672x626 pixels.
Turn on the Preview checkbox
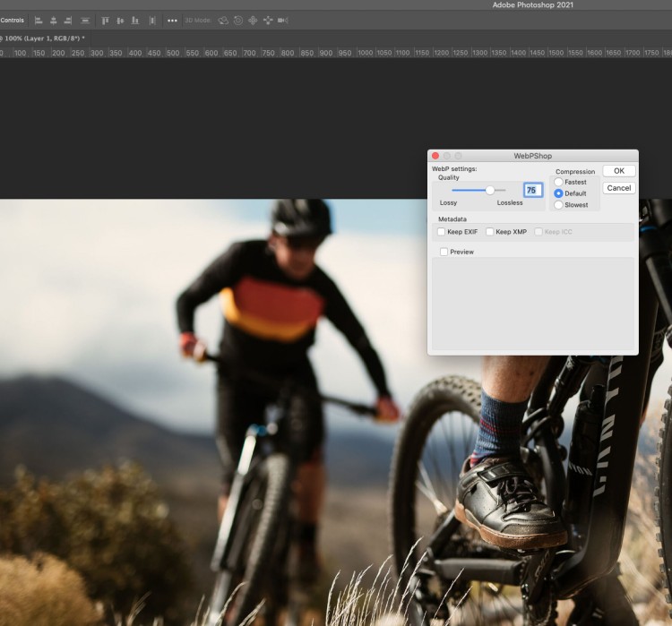click(x=444, y=252)
